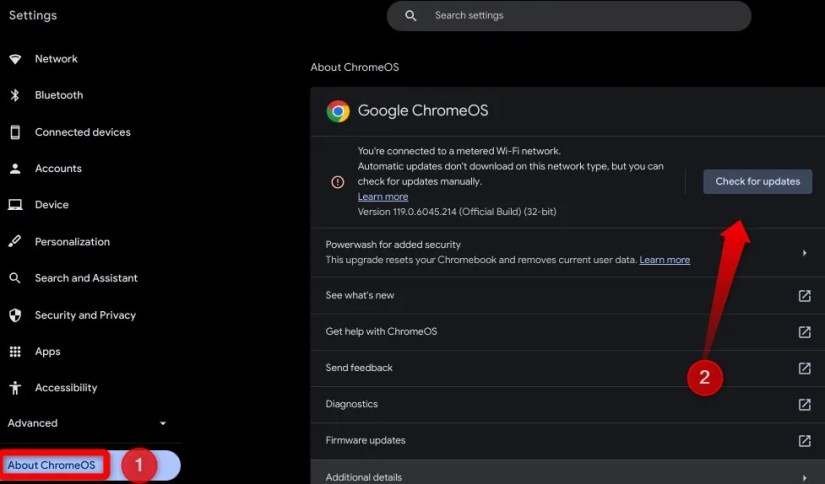Open See what's new external link icon

[x=804, y=296]
